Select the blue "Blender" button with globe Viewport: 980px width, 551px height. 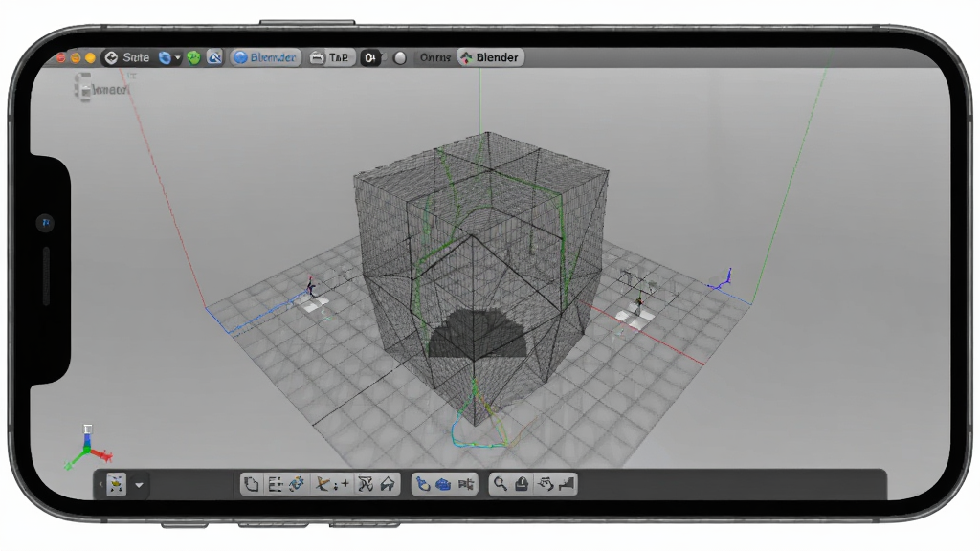tap(265, 58)
